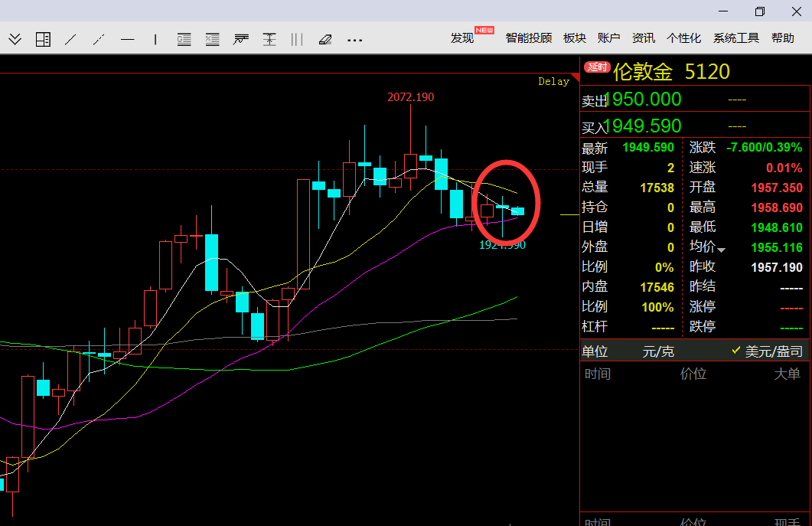Image resolution: width=812 pixels, height=526 pixels.
Task: Expand more drawing tools via ellipsis
Action: tap(354, 39)
